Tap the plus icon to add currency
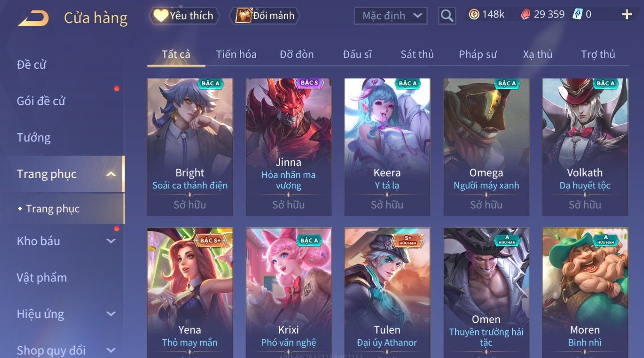The height and width of the screenshot is (358, 644). pos(626,15)
